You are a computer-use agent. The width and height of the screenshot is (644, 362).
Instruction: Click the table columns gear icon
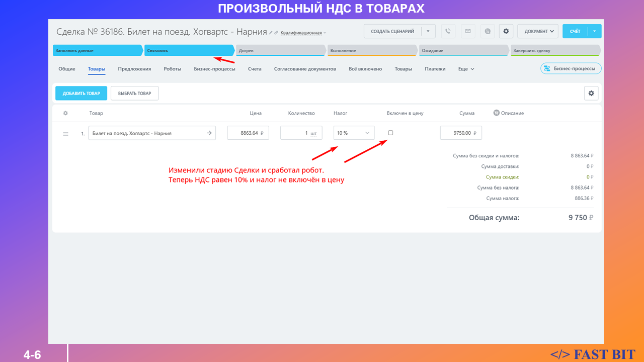point(65,113)
